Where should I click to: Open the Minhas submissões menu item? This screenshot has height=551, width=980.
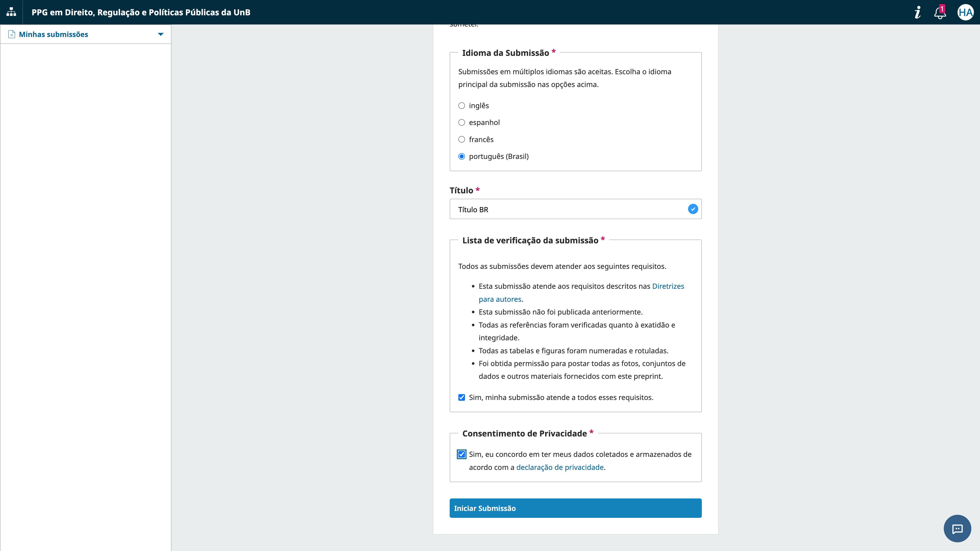click(x=53, y=34)
